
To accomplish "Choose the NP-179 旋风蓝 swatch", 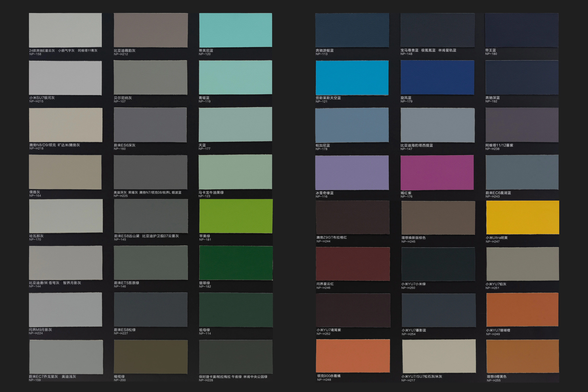I will point(437,77).
